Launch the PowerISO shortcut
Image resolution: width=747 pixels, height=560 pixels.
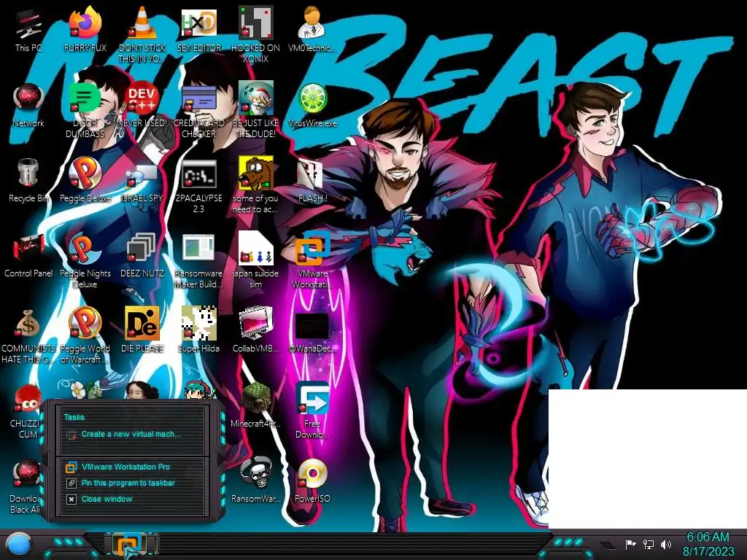312,481
